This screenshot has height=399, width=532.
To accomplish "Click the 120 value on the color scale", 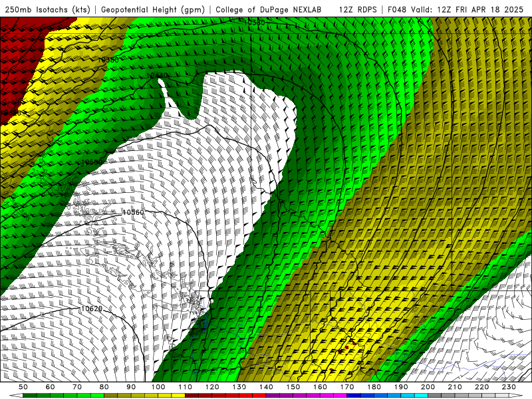I will pyautogui.click(x=212, y=387).
